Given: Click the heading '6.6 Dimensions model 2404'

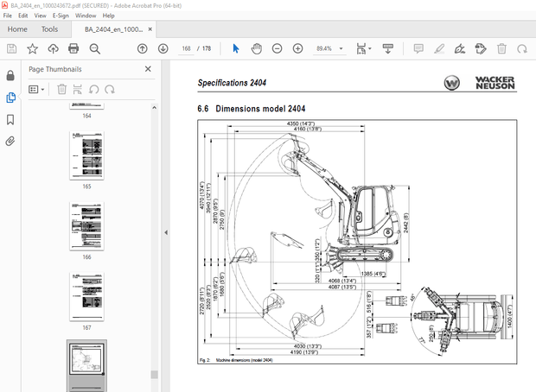Looking at the screenshot, I should [252, 109].
